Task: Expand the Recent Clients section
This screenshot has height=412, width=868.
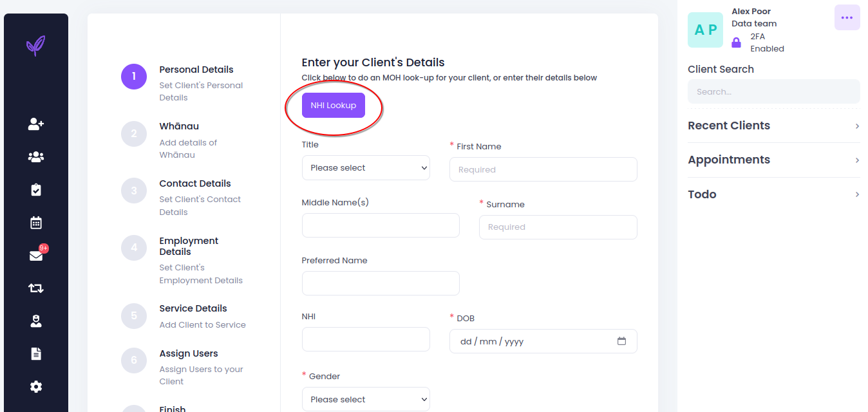Action: [773, 126]
